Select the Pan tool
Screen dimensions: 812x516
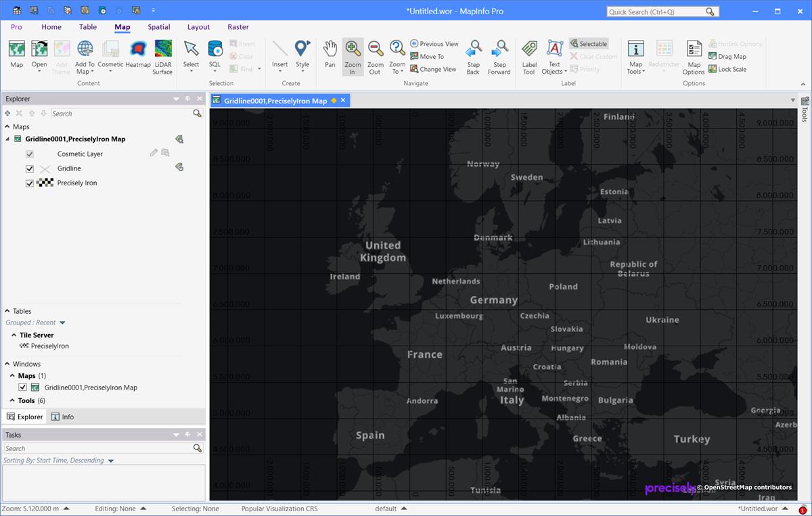click(x=330, y=54)
